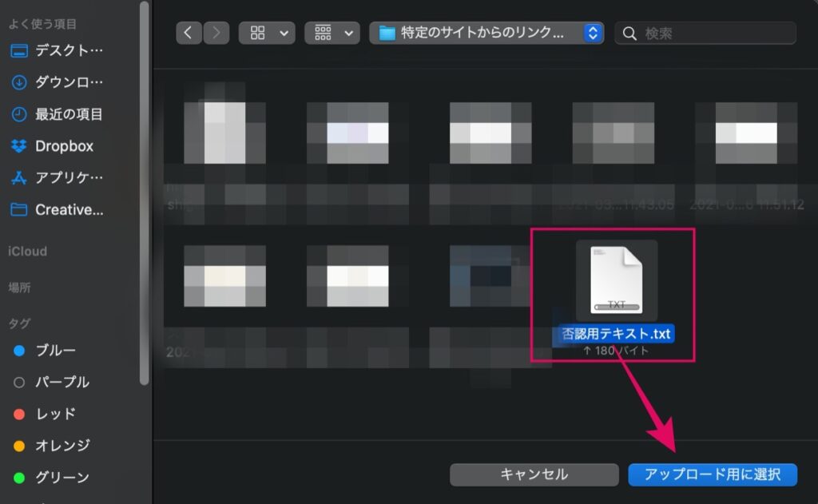The height and width of the screenshot is (504, 818).
Task: Open the 特定のサイトからのリンク folder path popup
Action: pyautogui.click(x=486, y=33)
